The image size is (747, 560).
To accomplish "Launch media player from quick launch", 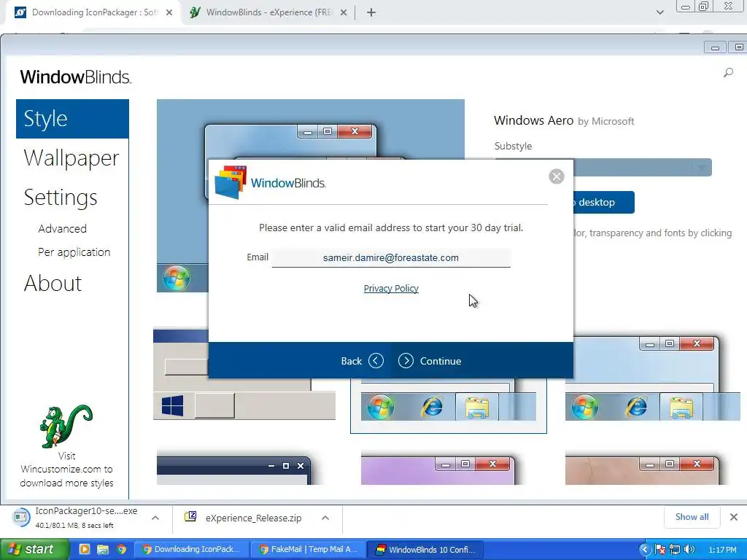I will [85, 550].
